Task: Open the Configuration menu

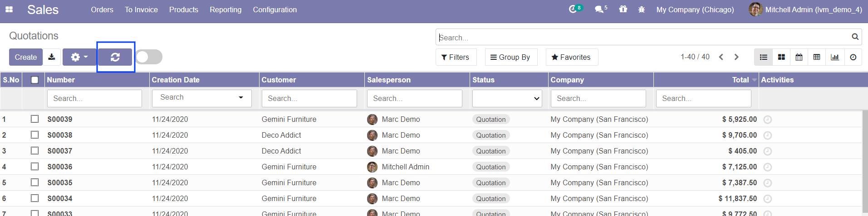Action: click(x=275, y=10)
